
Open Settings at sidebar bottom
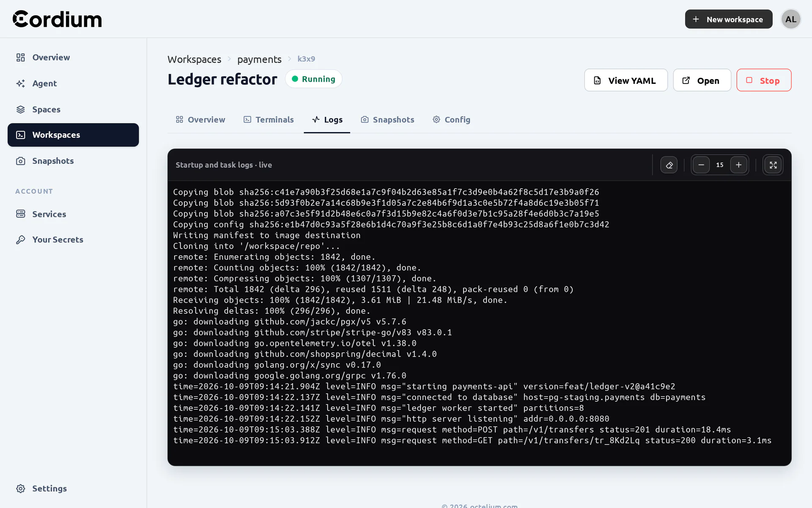(x=73, y=489)
